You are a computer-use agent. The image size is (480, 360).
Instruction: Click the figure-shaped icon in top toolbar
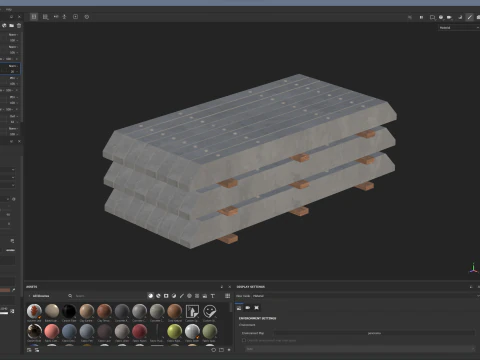pyautogui.click(x=65, y=17)
